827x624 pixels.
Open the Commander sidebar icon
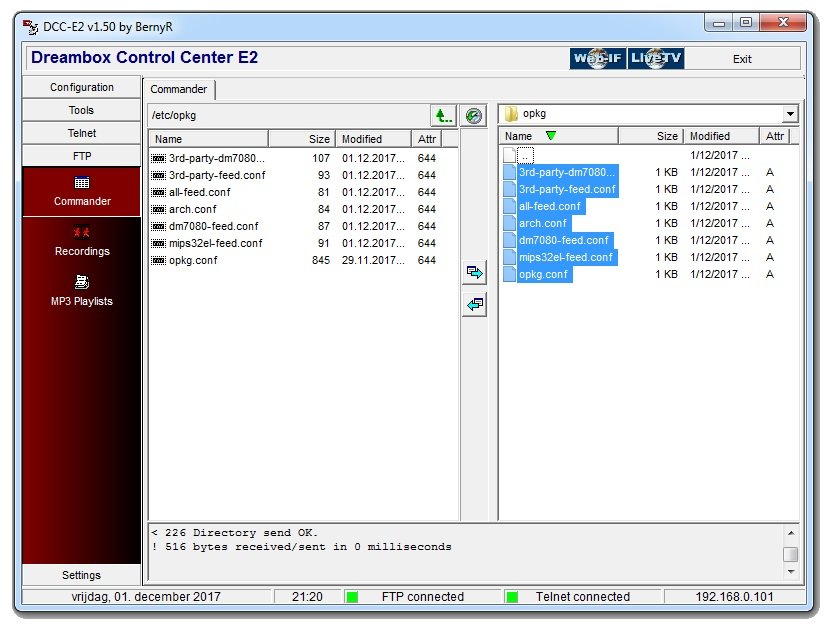point(82,183)
